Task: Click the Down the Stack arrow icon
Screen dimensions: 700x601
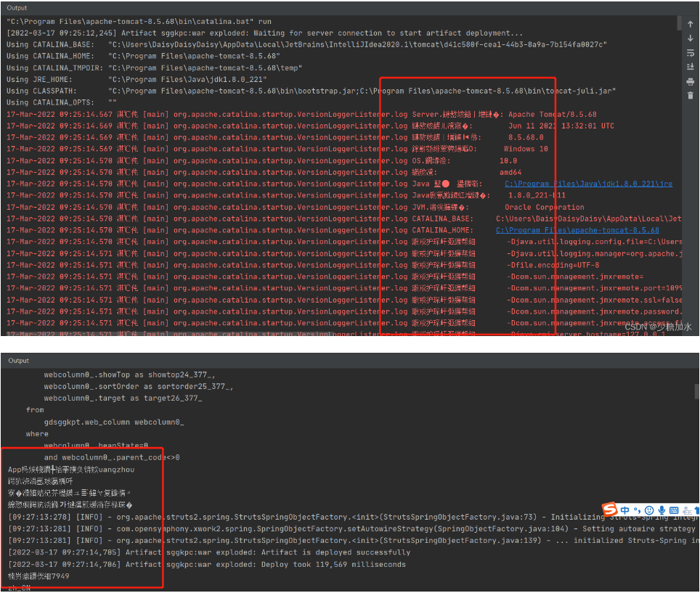Action: click(x=690, y=38)
